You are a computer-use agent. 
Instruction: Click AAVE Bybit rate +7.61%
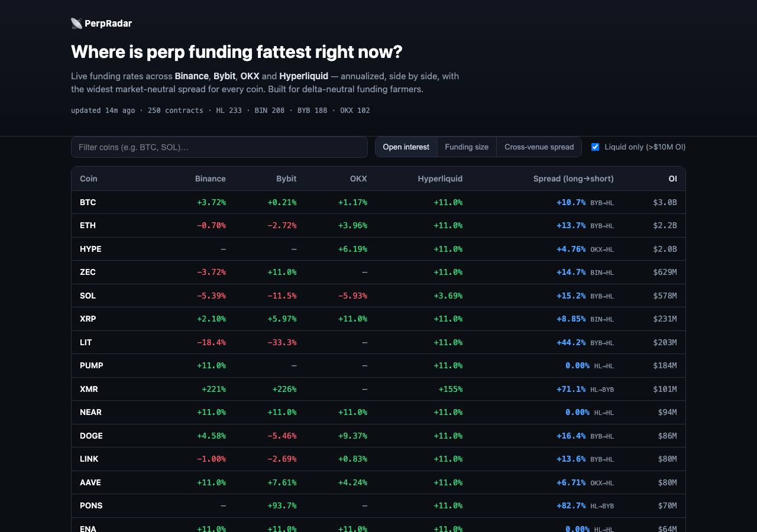[x=282, y=482]
